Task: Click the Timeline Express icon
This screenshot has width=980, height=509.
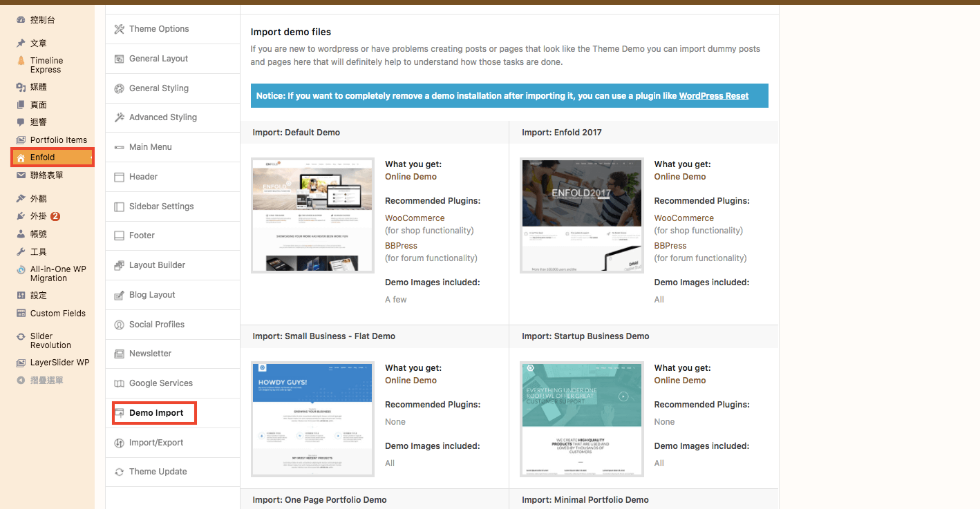Action: coord(21,61)
